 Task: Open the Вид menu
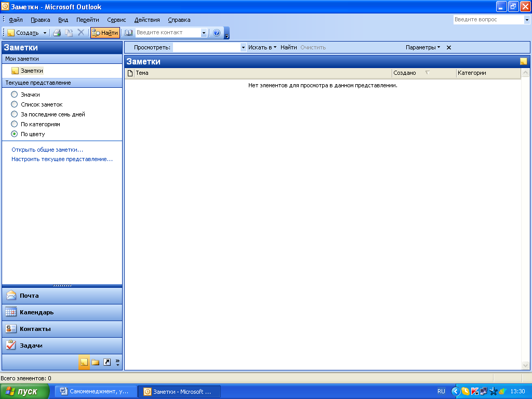[x=63, y=20]
